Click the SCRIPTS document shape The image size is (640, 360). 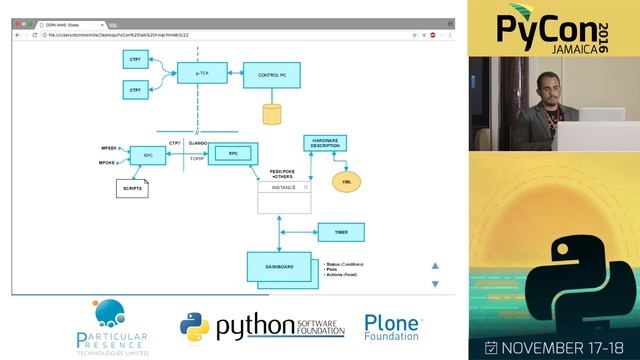pyautogui.click(x=132, y=188)
